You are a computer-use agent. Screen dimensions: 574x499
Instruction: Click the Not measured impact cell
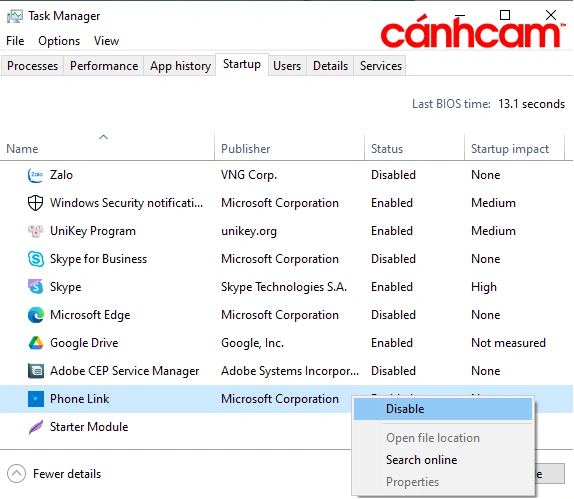508,343
